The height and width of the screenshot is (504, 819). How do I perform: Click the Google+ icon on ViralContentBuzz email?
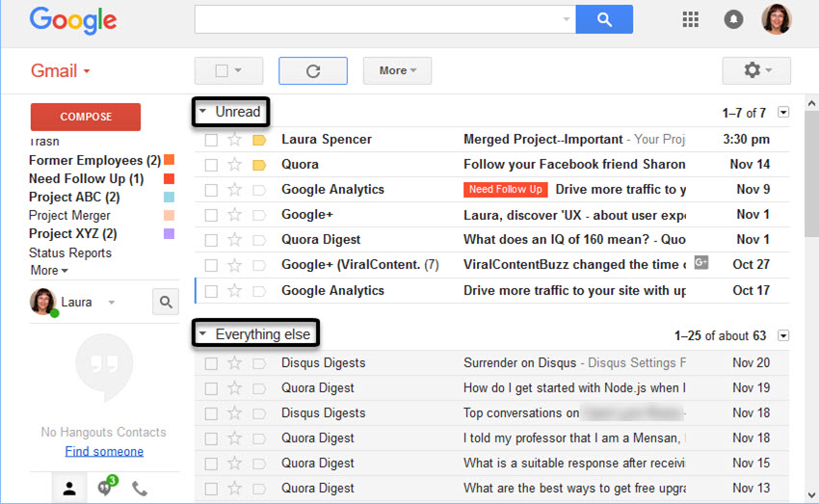[700, 262]
